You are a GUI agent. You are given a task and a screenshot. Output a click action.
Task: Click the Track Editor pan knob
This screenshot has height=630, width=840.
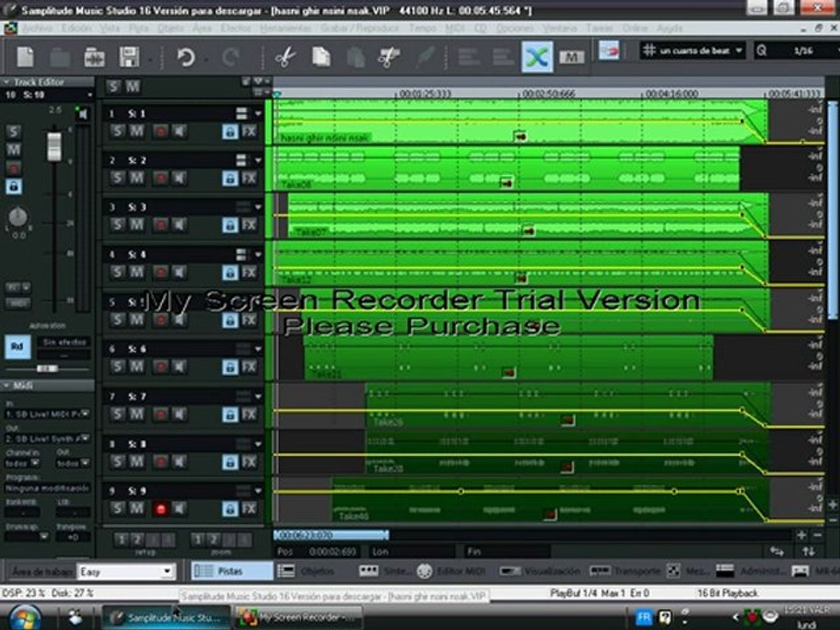coord(17,216)
